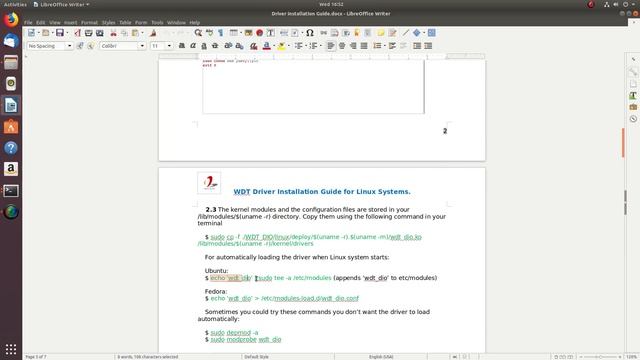The height and width of the screenshot is (360, 640).
Task: Cut selection with the scissors icon
Action: 113,33
